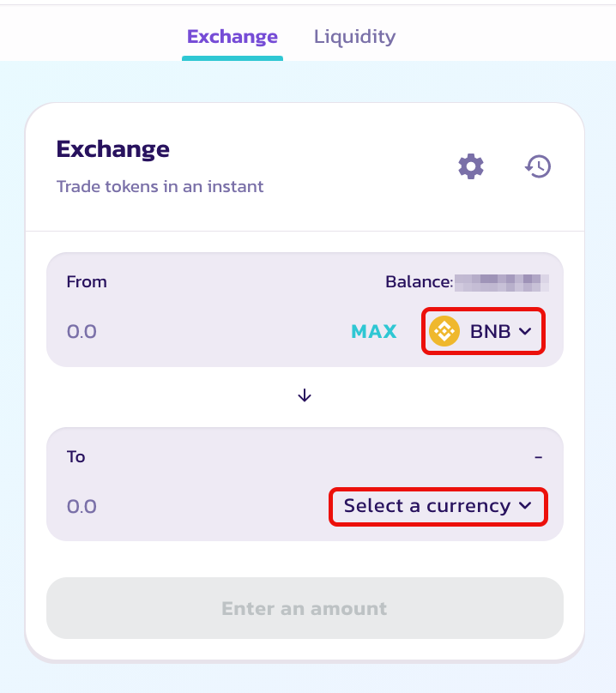Open recent transactions history icon
The height and width of the screenshot is (693, 616).
click(538, 166)
